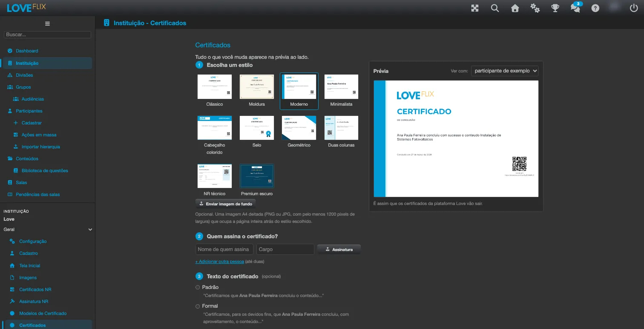Open the trophy icon in the top bar
The image size is (644, 329).
coord(555,8)
